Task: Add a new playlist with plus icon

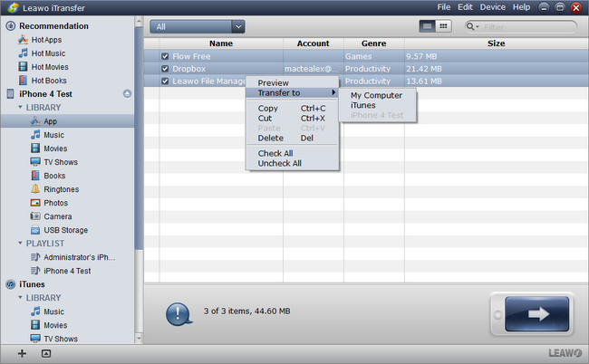Action: coord(22,353)
